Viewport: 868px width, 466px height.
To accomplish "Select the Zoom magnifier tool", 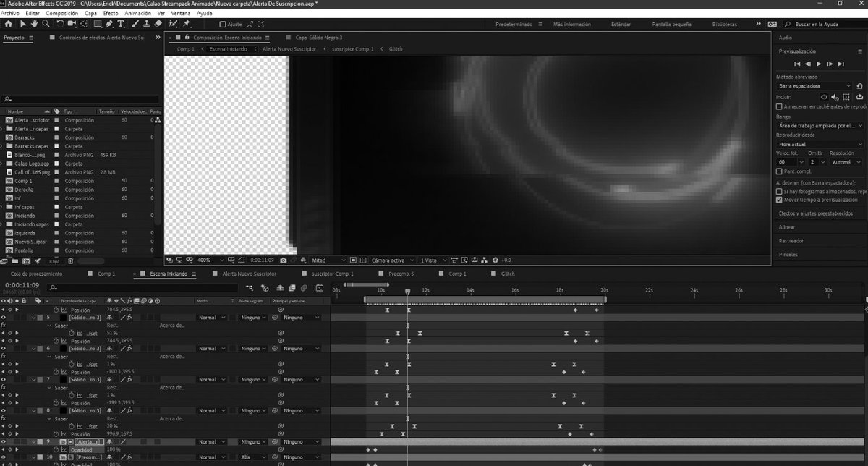I will point(46,23).
